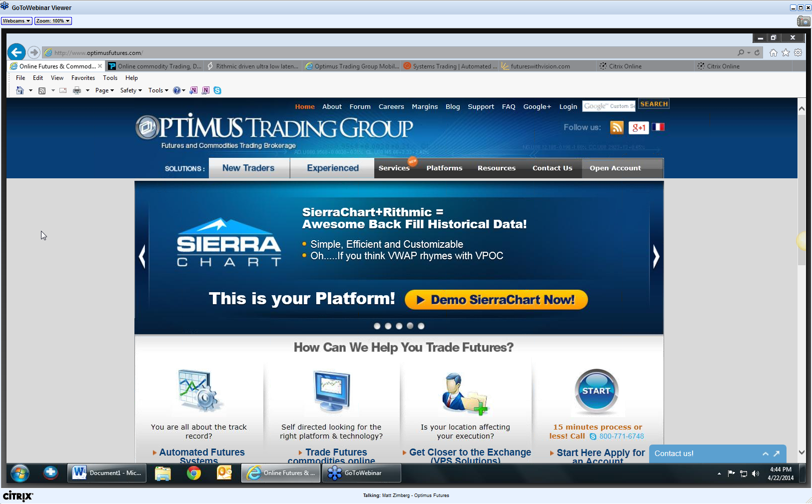Select the New Traders solutions tab
This screenshot has height=504, width=812.
249,168
